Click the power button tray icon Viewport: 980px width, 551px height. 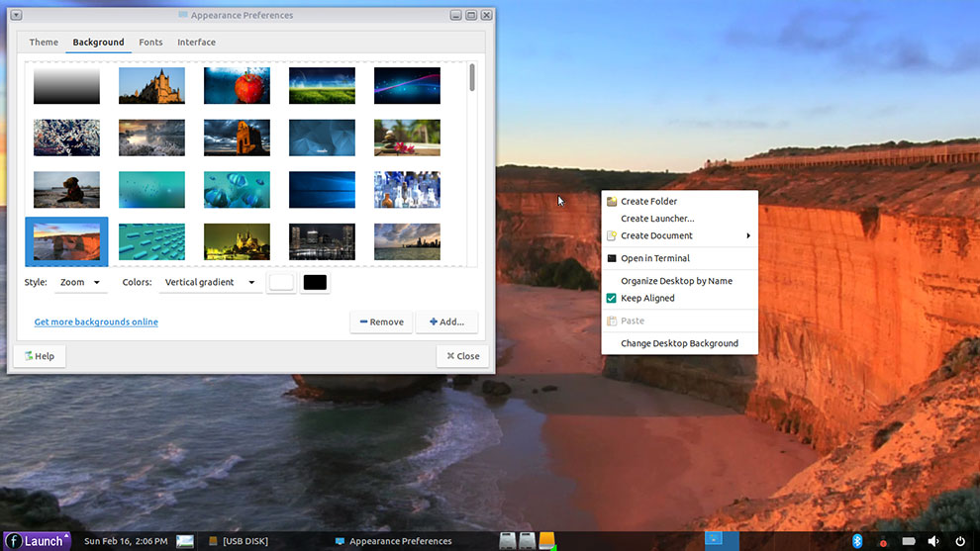coord(960,541)
